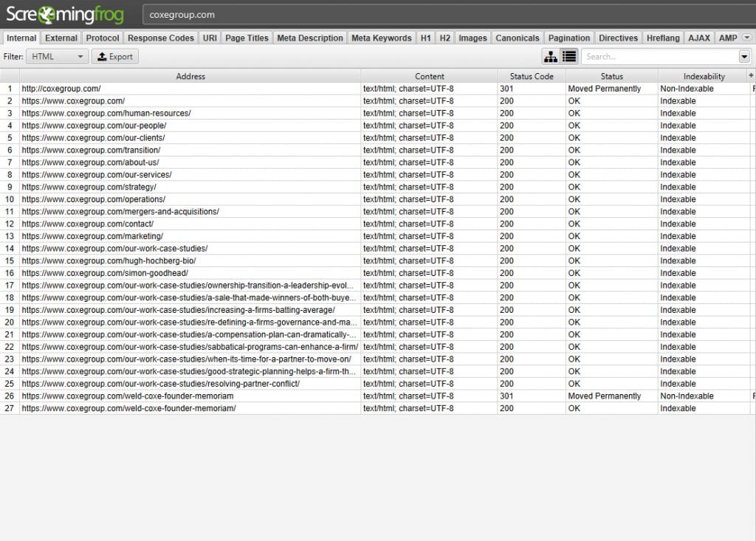Sort by the Indexability column header
This screenshot has height=541, width=756.
(704, 76)
